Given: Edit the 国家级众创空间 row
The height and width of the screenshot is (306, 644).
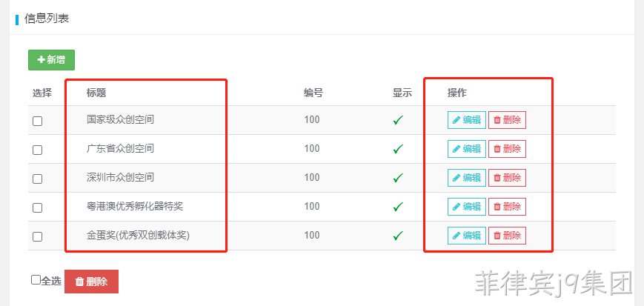Looking at the screenshot, I should [467, 120].
